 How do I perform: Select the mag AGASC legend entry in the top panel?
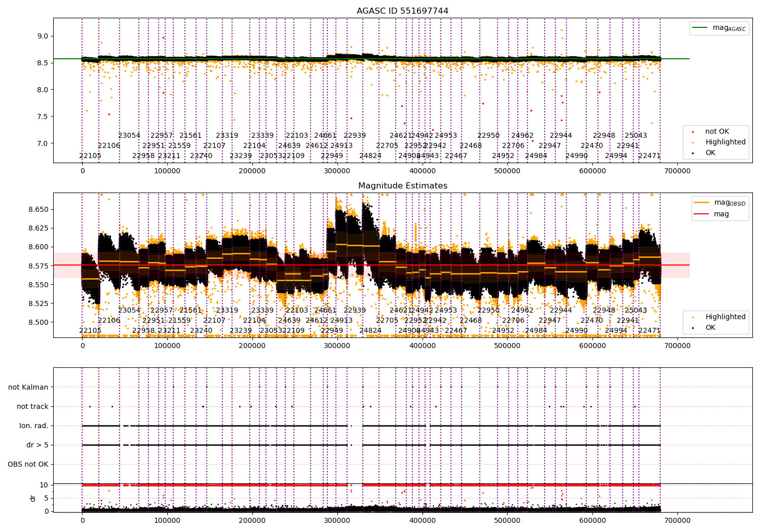(x=719, y=28)
